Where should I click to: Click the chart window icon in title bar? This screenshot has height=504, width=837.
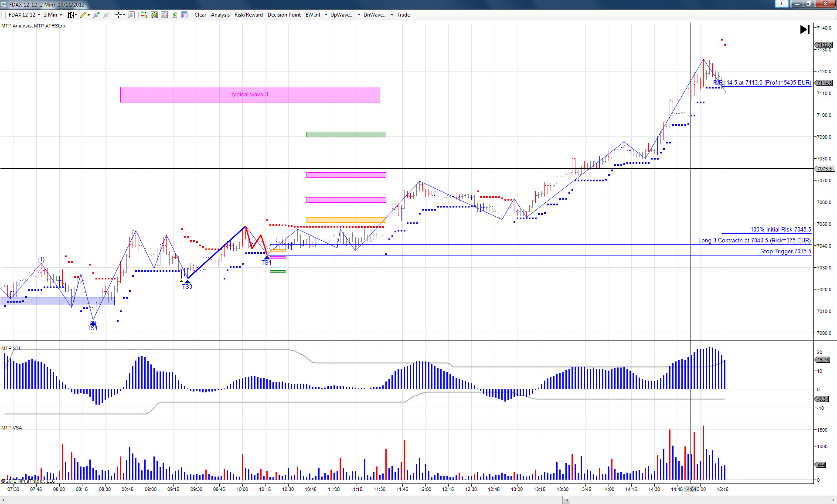point(4,4)
